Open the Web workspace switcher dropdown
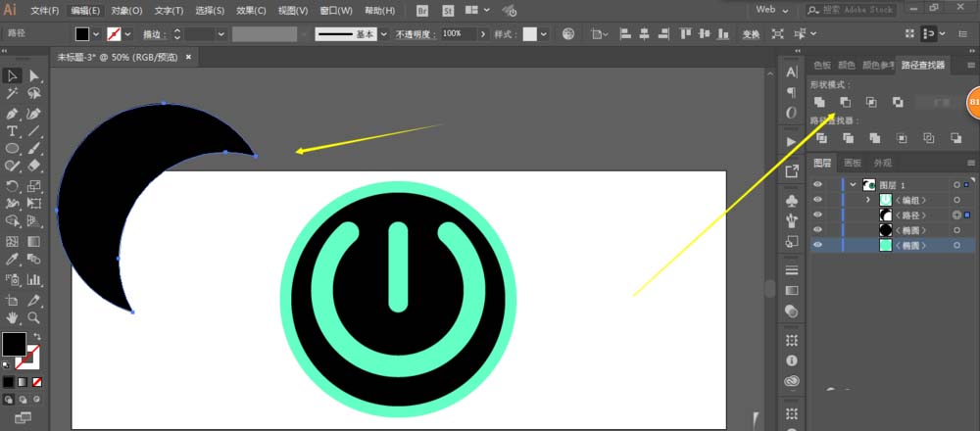Screen dimensions: 980x431 pos(772,10)
